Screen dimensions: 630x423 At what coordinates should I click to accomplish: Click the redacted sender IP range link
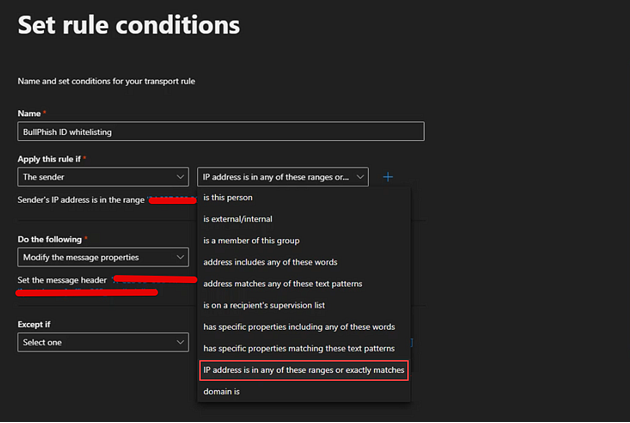coord(172,201)
